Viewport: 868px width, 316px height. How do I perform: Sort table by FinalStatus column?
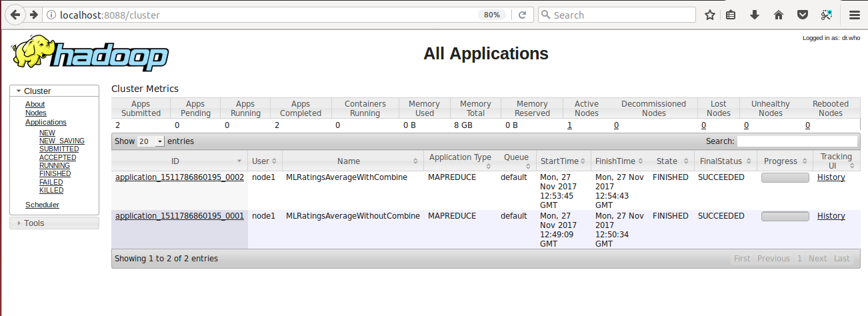tap(725, 161)
